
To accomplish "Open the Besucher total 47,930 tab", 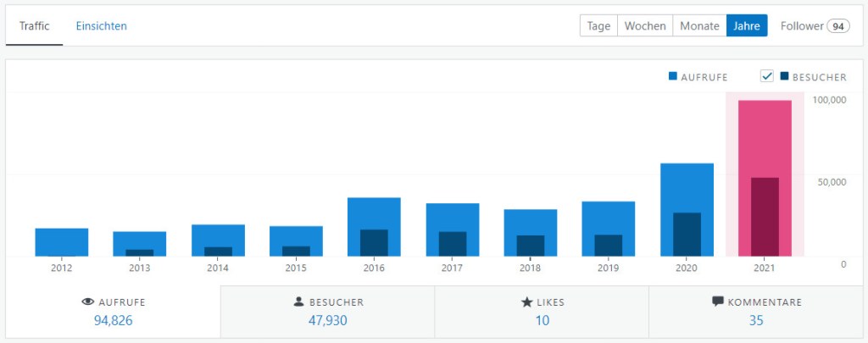I will (327, 312).
